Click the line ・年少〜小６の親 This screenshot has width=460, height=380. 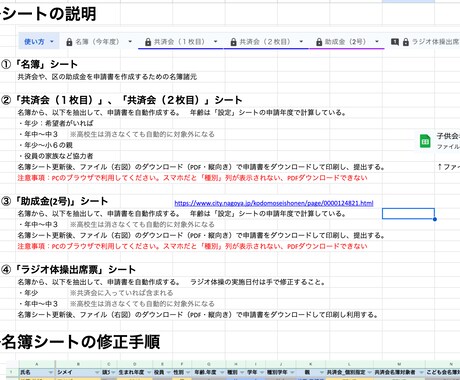coord(45,145)
